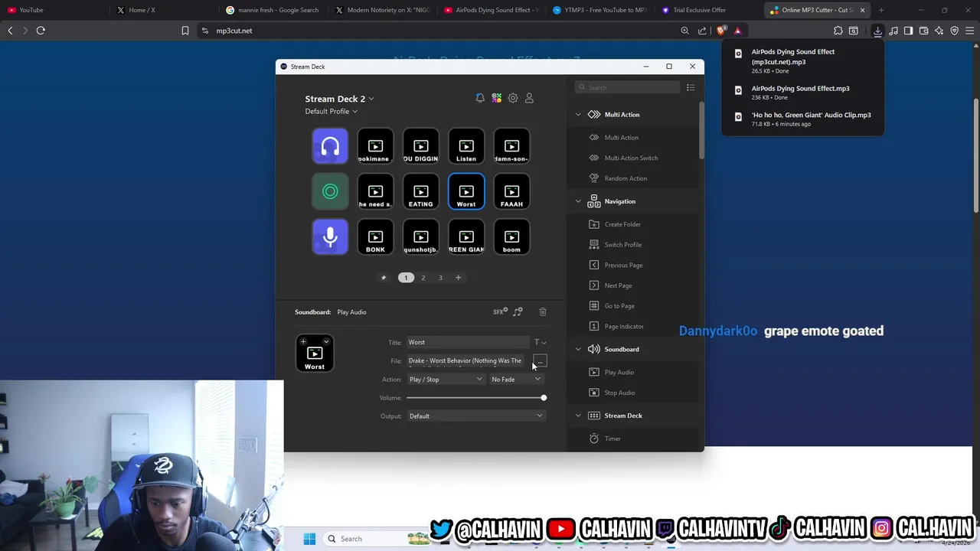
Task: Click the SFX add sound effects icon
Action: (x=500, y=311)
